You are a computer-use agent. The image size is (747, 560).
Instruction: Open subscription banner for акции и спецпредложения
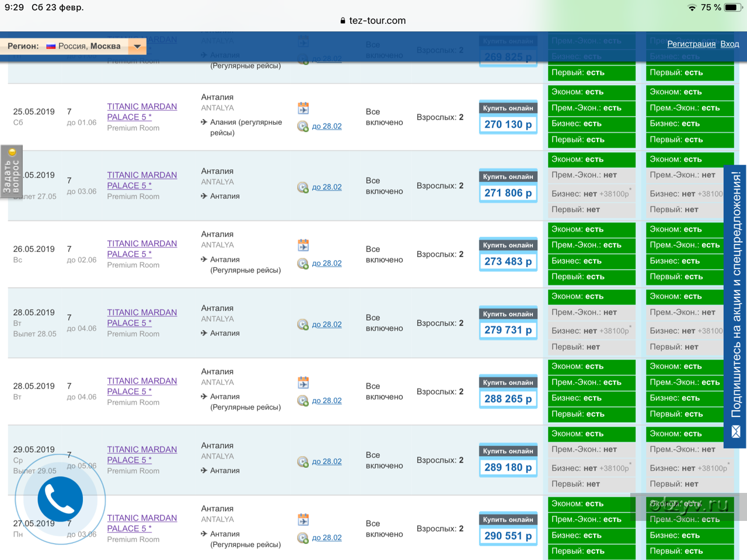(x=735, y=306)
